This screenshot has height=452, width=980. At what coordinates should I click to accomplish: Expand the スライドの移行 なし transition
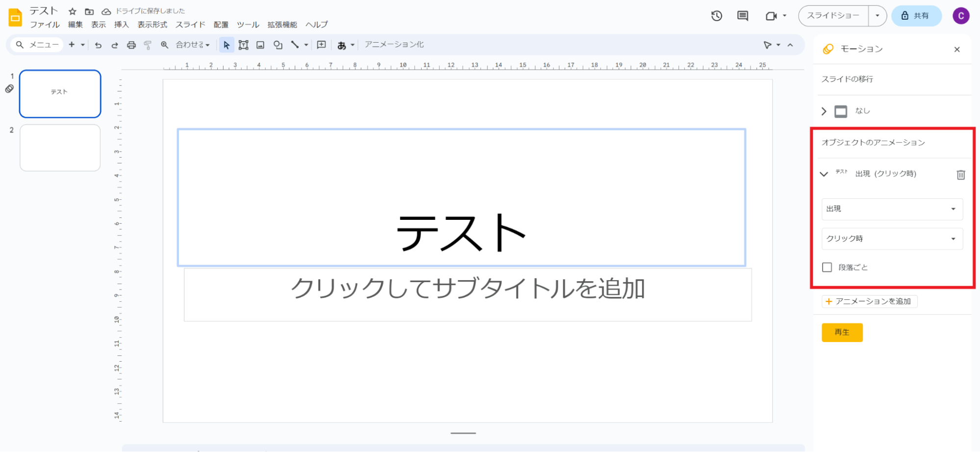click(824, 111)
